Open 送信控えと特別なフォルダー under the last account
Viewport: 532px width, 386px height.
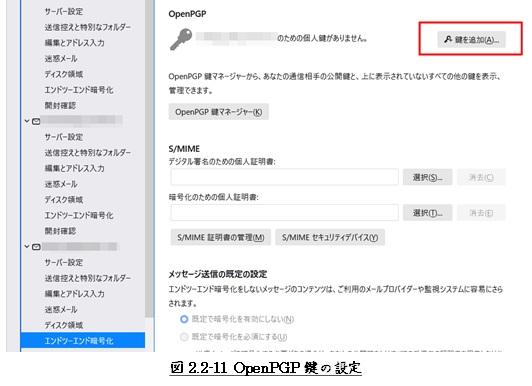click(88, 278)
